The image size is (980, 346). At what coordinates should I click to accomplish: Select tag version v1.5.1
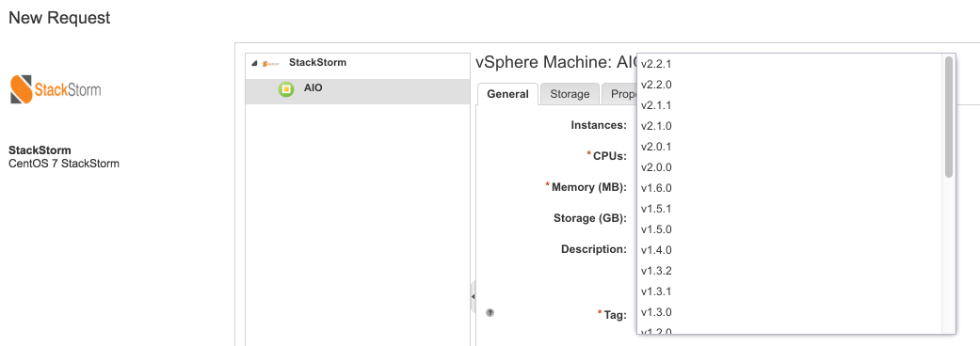(x=790, y=209)
